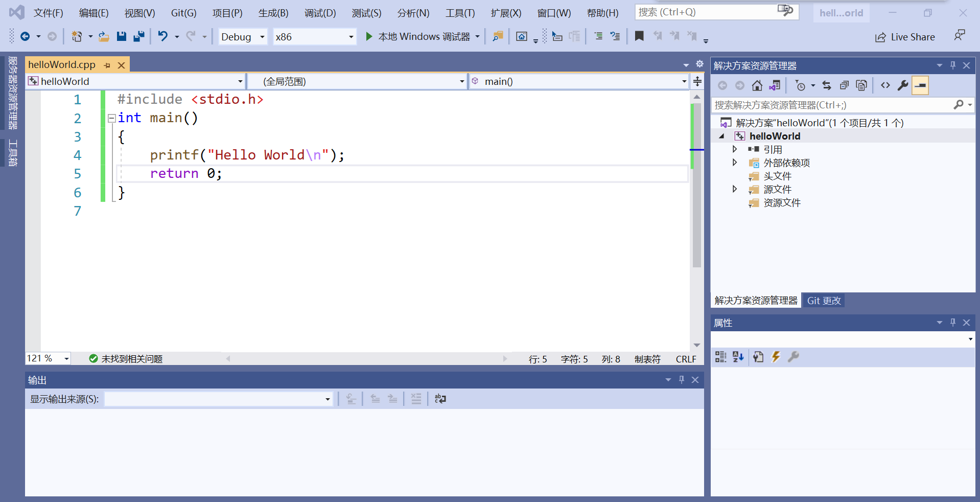
Task: Click the Properties wrench icon in Solution Explorer
Action: pyautogui.click(x=903, y=85)
